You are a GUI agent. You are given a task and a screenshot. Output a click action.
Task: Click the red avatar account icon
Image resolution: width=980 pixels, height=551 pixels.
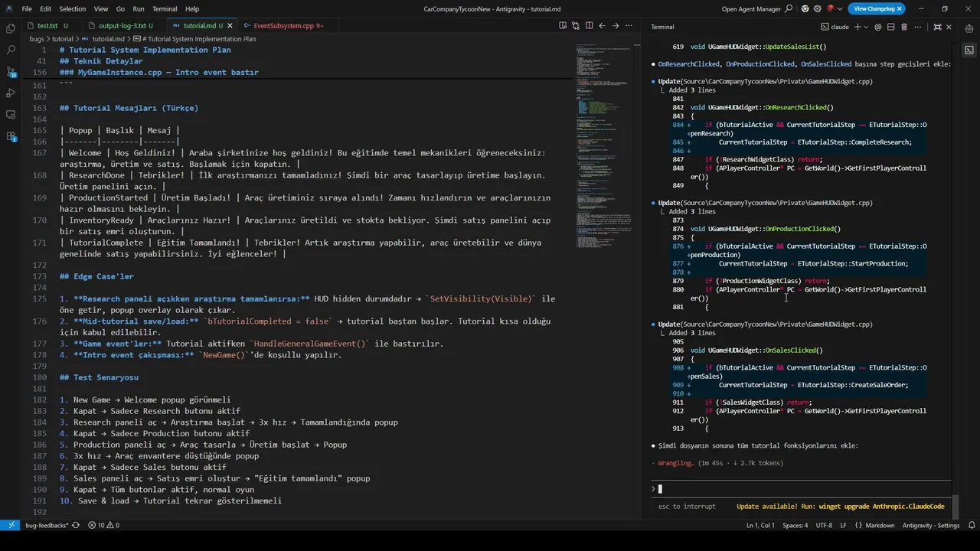click(830, 8)
